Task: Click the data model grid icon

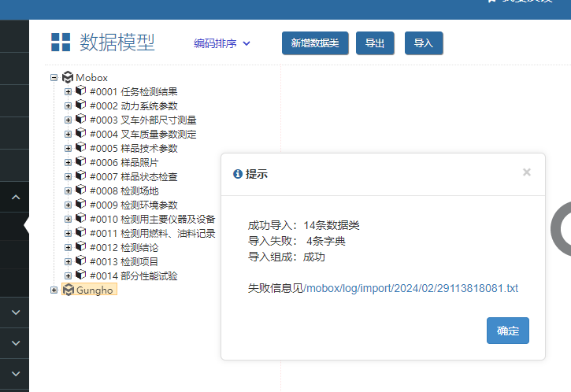Action: [x=61, y=43]
